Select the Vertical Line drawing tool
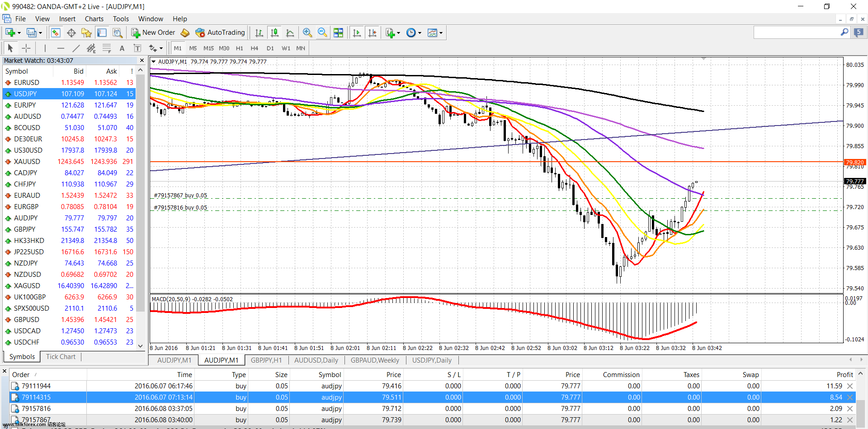The width and height of the screenshot is (868, 429). [x=45, y=48]
